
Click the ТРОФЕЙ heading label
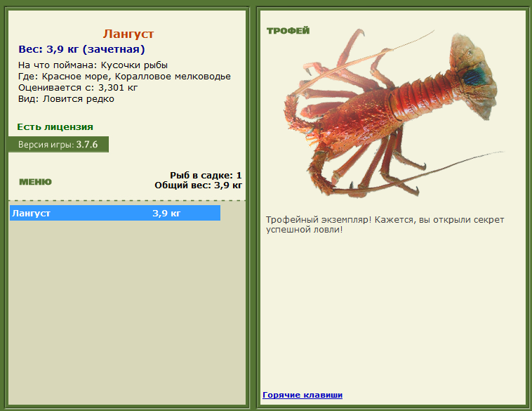tap(288, 31)
